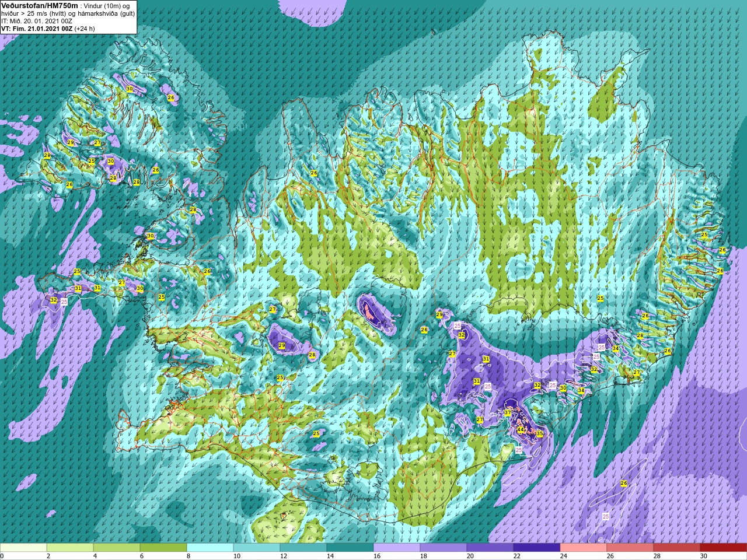
Task: Choose the 22–24 m/s dark indigo legend swatch
Action: pos(537,548)
